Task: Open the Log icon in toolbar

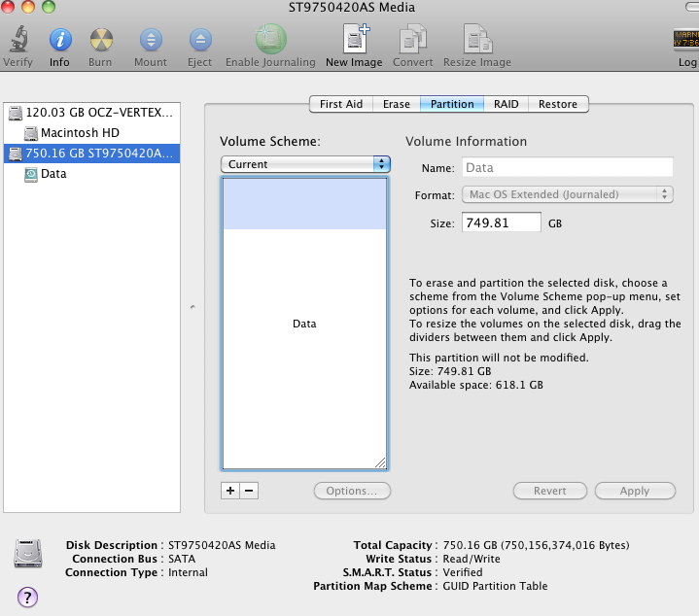Action: tap(686, 39)
